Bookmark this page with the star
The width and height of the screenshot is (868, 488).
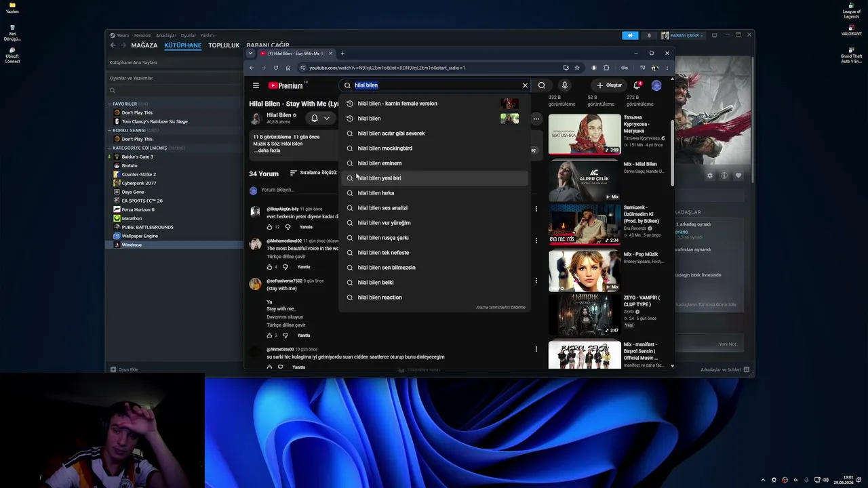coord(577,68)
